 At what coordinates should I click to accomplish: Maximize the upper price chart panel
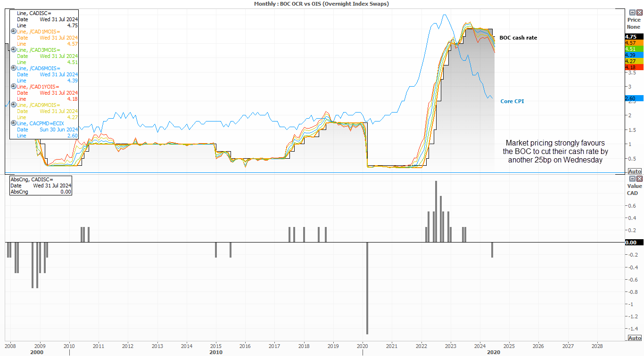[x=633, y=13]
